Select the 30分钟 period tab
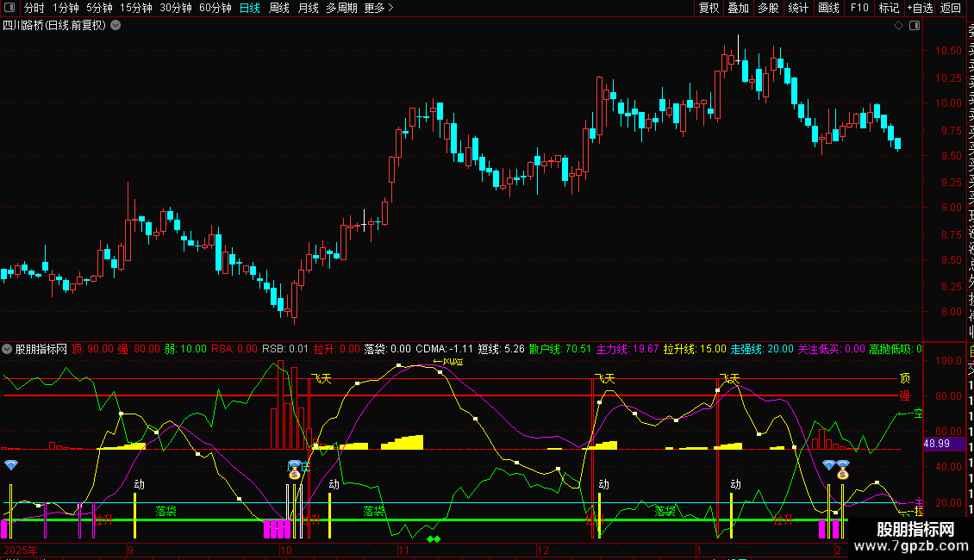The height and width of the screenshot is (560, 974). [176, 8]
